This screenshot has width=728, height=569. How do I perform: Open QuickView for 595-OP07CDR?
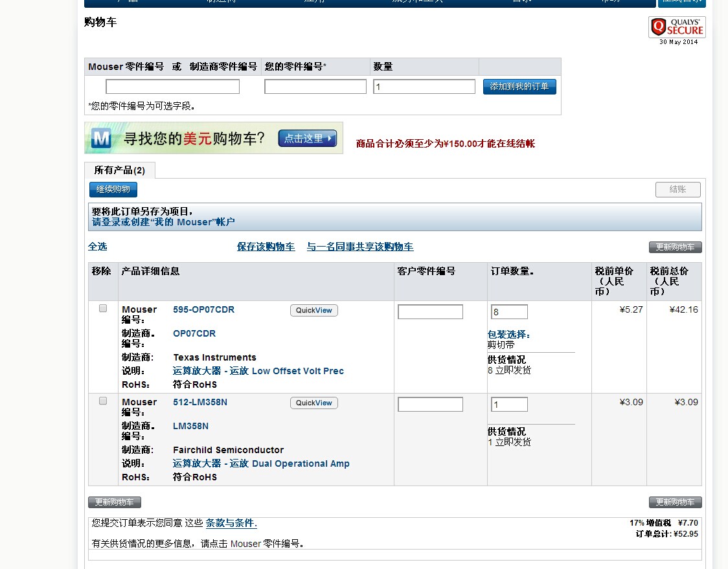314,311
